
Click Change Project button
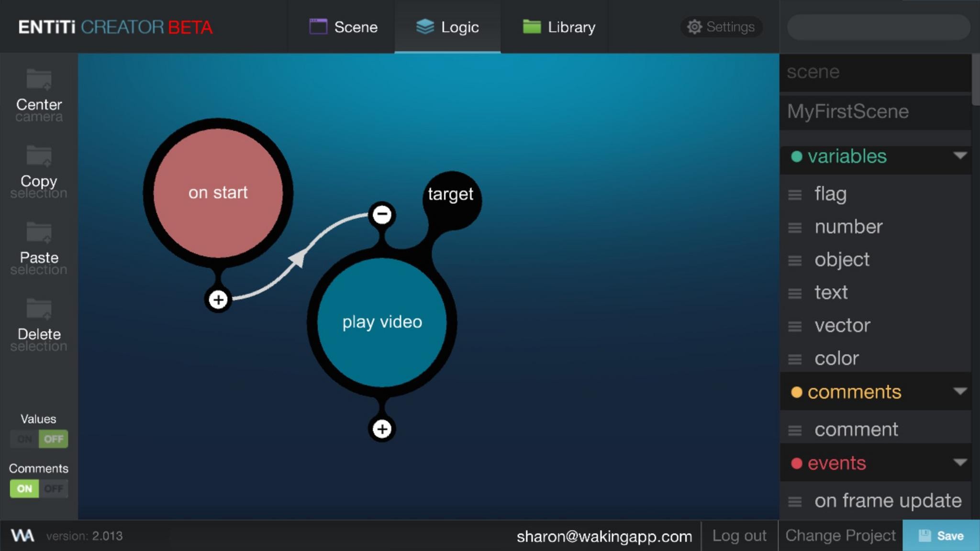pyautogui.click(x=840, y=536)
